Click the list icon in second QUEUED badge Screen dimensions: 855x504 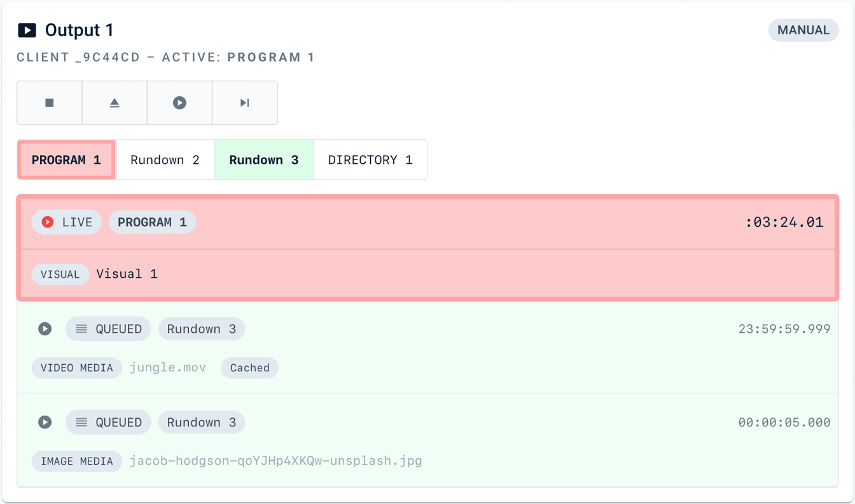tap(81, 422)
